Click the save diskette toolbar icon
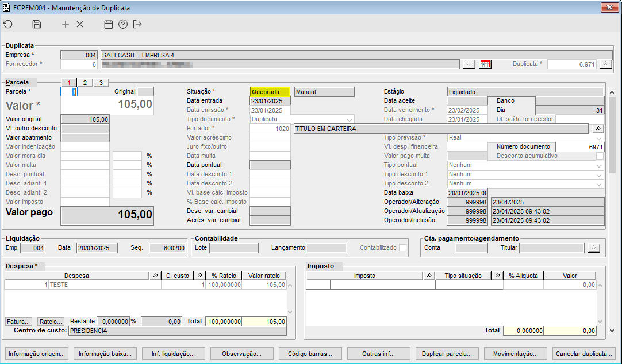Viewport: 622px width, 364px height. [36, 24]
